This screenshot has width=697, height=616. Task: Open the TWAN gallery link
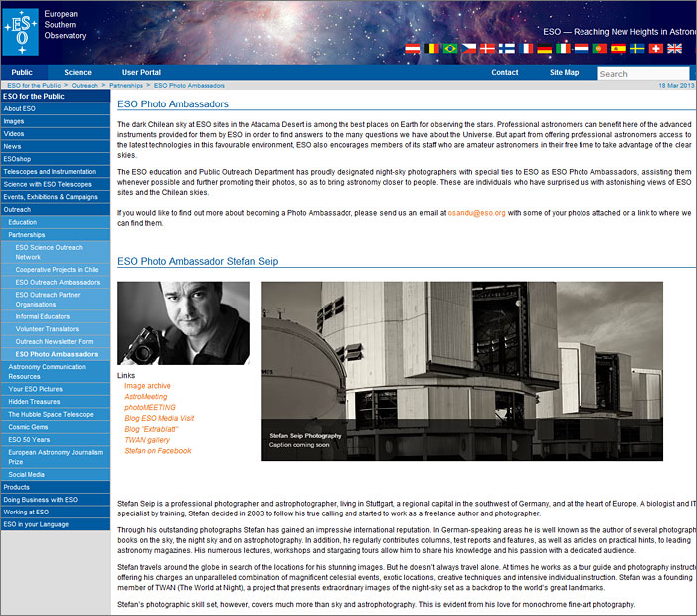pos(147,440)
